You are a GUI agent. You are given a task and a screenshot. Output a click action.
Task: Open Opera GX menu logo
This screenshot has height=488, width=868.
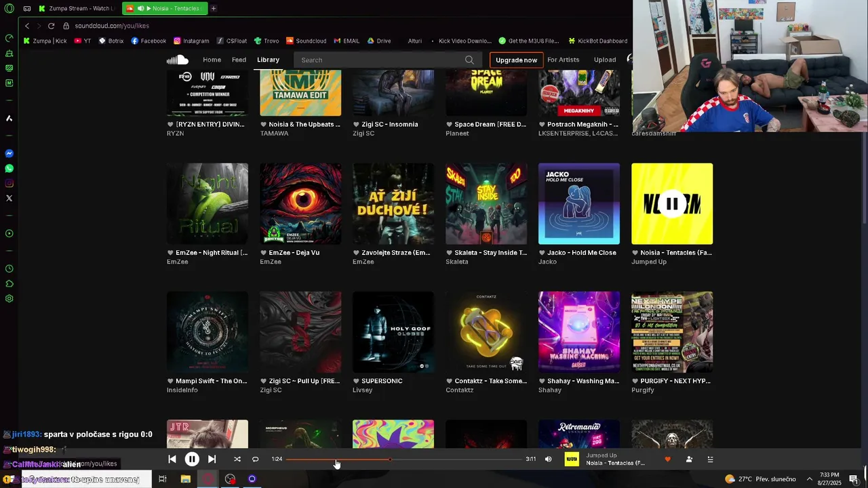pos(9,9)
